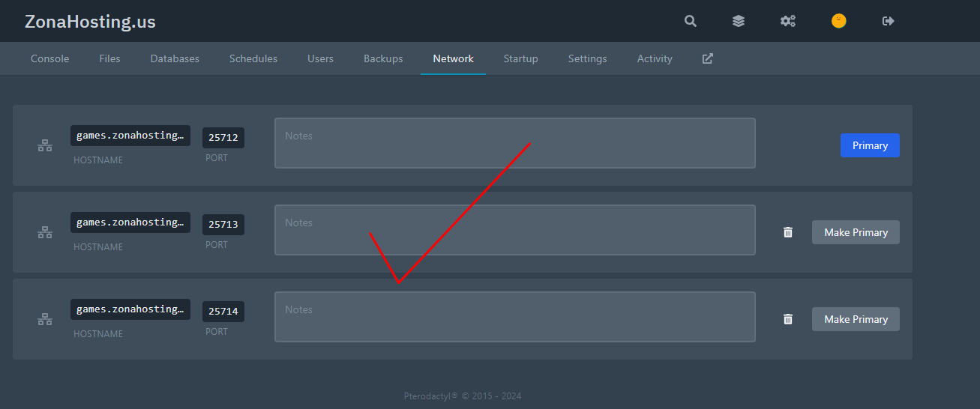This screenshot has height=409, width=980.
Task: Click the Notes field for port 25712
Action: pos(514,143)
